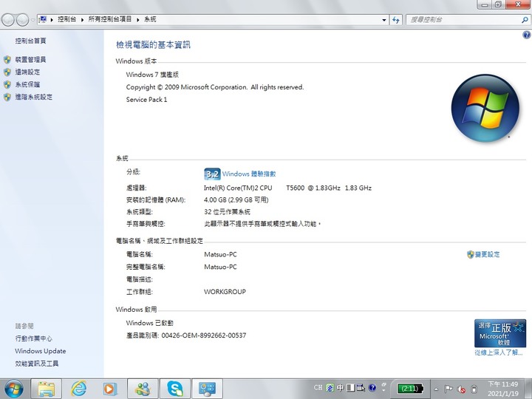
Task: Open the learn more online link
Action: click(499, 353)
